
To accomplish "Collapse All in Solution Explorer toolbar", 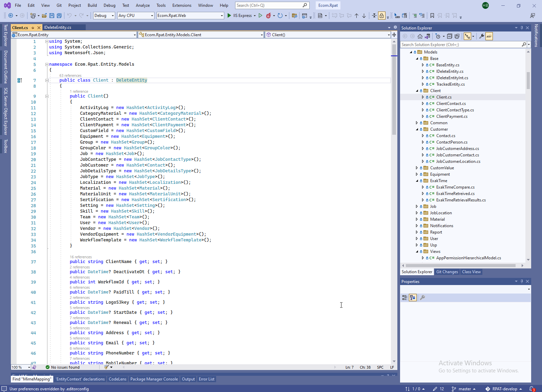I will tap(450, 36).
